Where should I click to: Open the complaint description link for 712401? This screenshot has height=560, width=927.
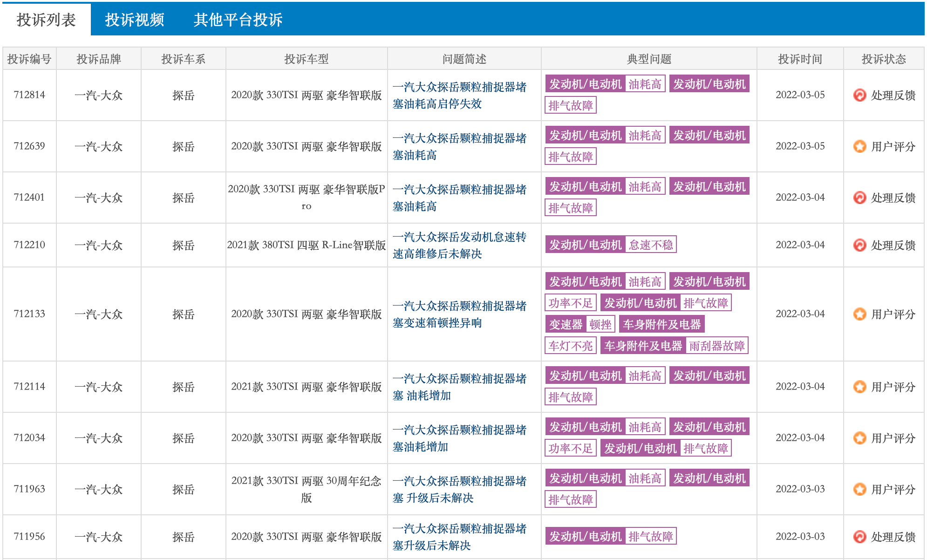459,198
